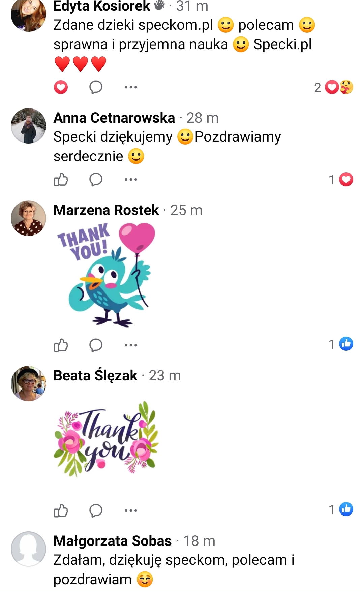The width and height of the screenshot is (364, 592).
Task: Reply to Marzena Rostek's comment
Action: (96, 345)
